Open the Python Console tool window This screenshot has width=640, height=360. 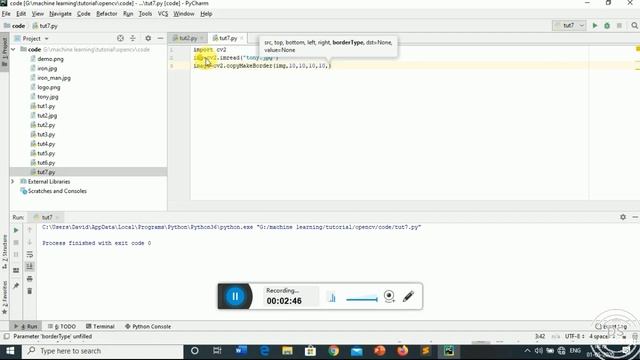(x=148, y=326)
